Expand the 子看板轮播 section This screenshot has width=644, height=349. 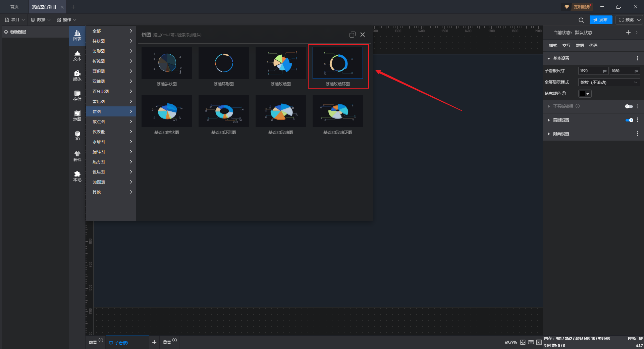coord(549,106)
